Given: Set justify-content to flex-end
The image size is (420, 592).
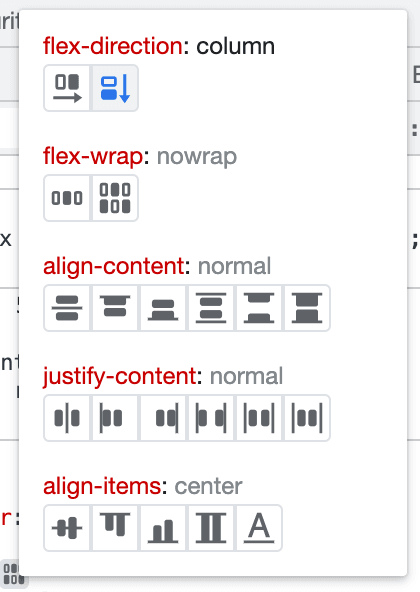Looking at the screenshot, I should (x=163, y=418).
